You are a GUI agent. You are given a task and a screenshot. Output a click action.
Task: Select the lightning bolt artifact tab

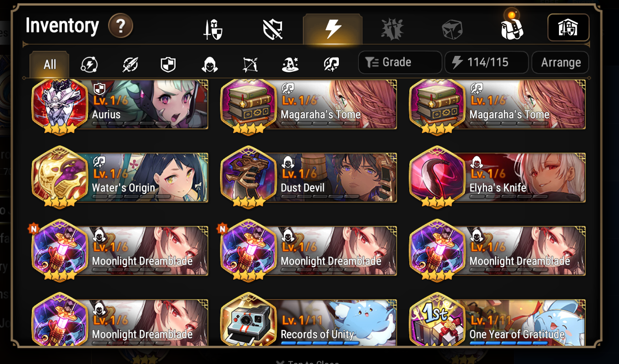[x=333, y=29]
